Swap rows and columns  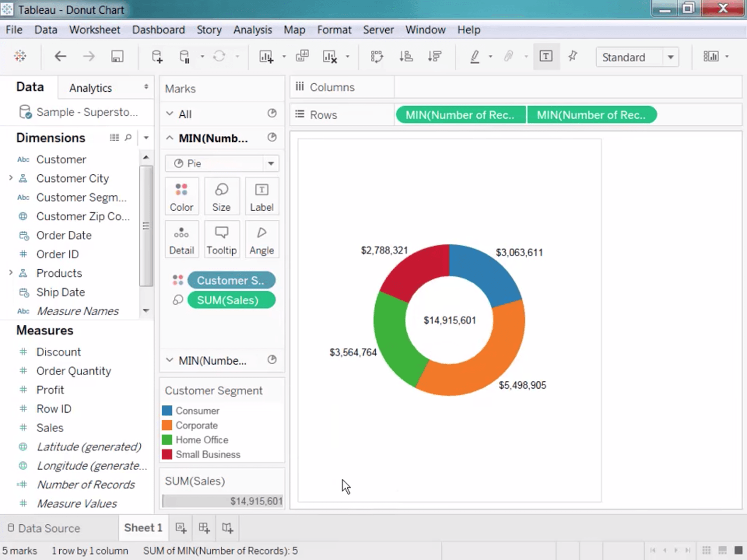click(x=377, y=56)
